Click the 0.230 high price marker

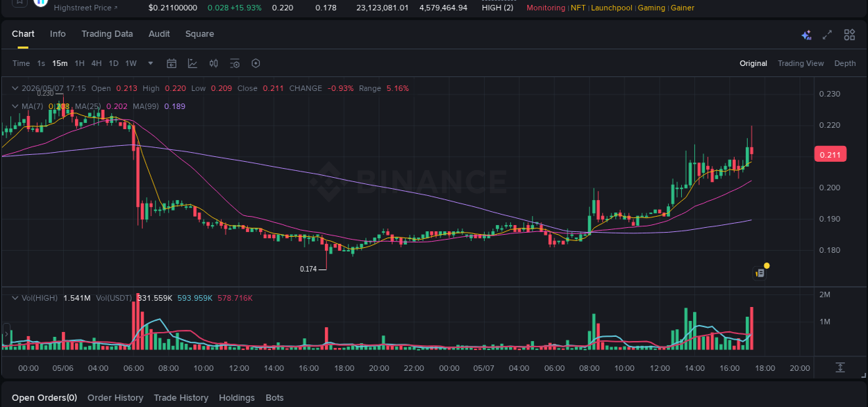[x=46, y=93]
